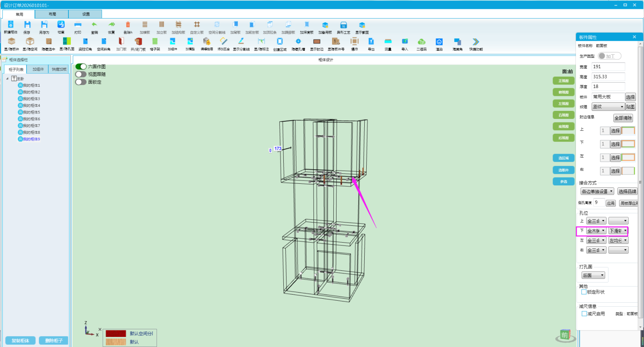Viewport: 644px width, 347px height.
Task: Check the 锁定形状 checkbox
Action: [584, 292]
